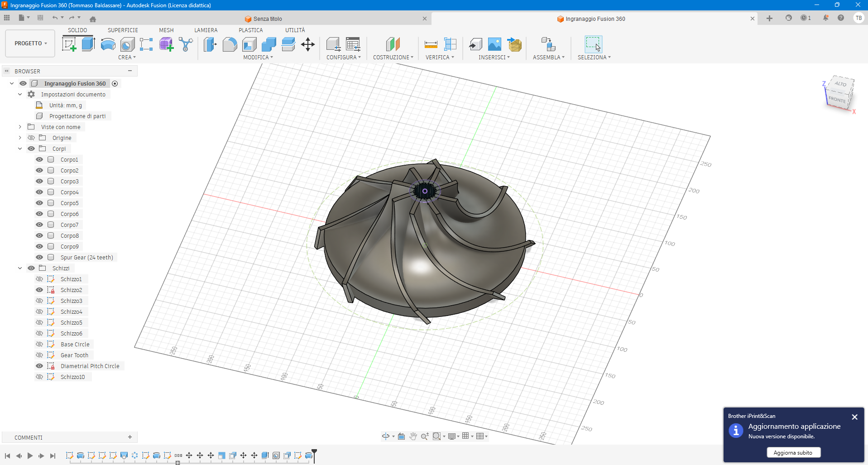
Task: Click the Section Analysis icon
Action: [x=451, y=44]
